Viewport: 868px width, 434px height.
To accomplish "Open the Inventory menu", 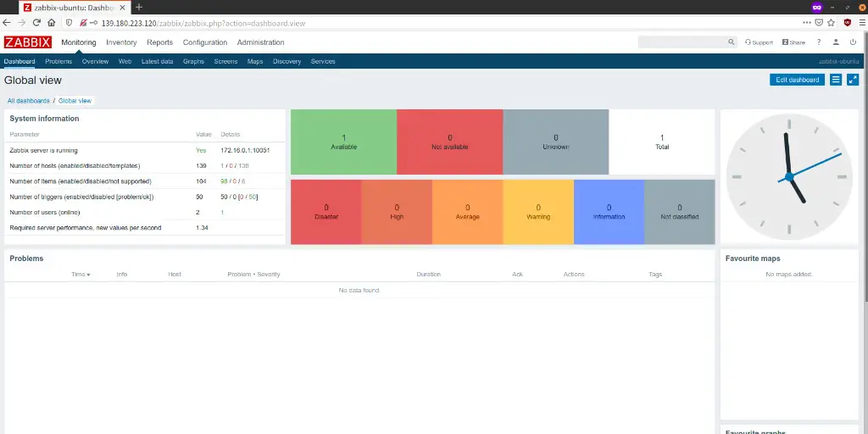I will 121,42.
